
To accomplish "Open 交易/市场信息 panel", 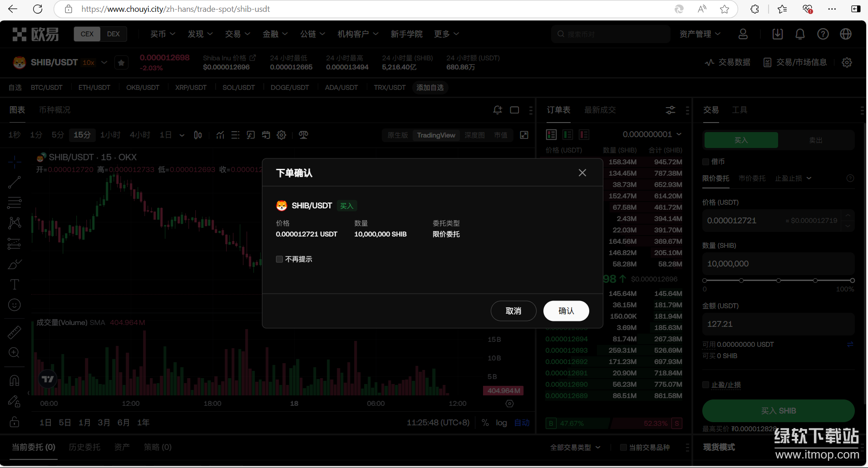I will 795,62.
